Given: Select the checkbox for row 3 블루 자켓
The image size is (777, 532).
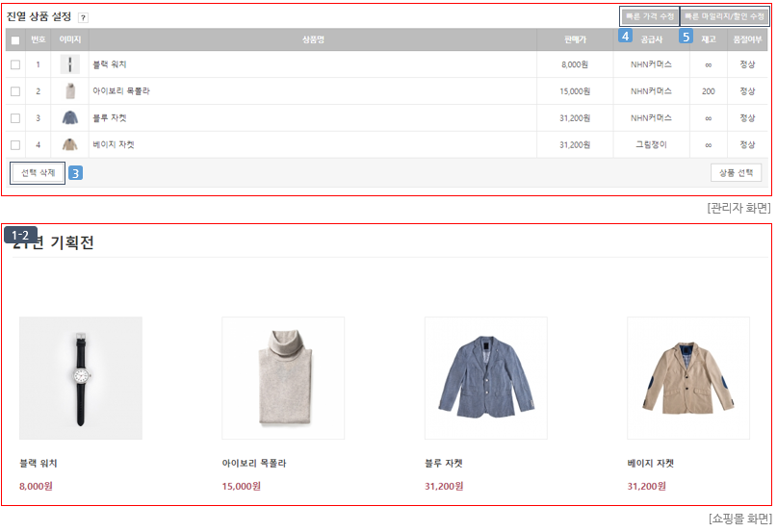Looking at the screenshot, I should point(15,118).
